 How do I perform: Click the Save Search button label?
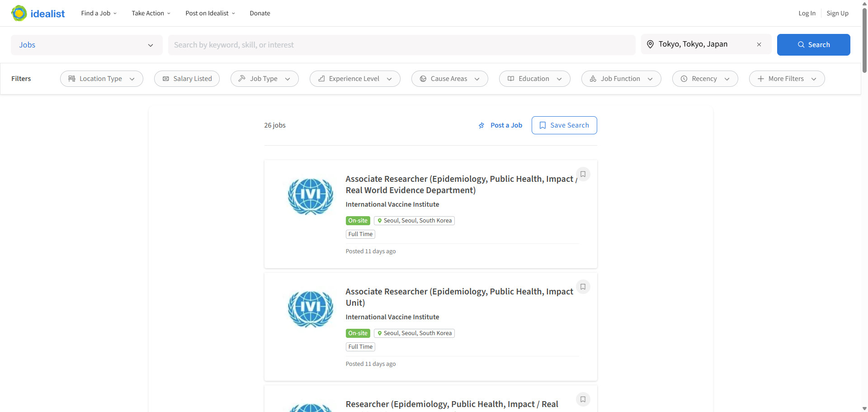click(570, 125)
